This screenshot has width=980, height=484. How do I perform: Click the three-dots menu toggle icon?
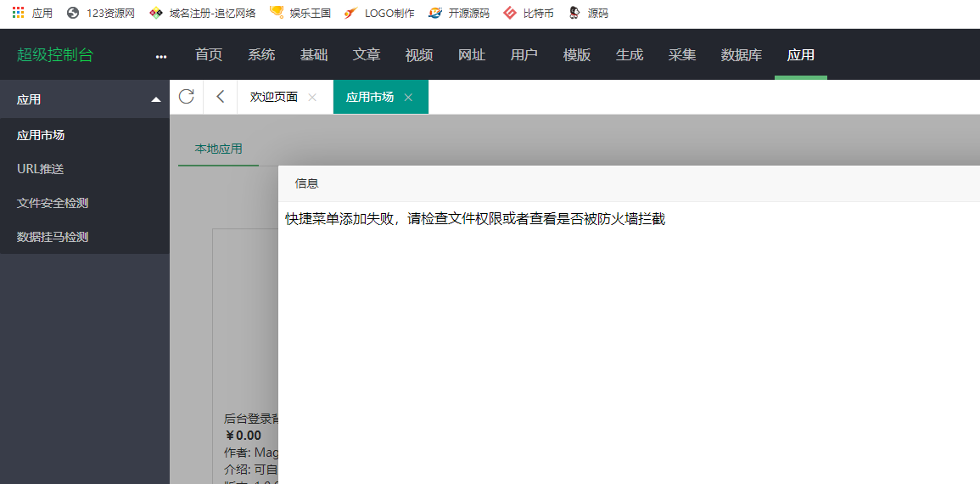point(161,56)
